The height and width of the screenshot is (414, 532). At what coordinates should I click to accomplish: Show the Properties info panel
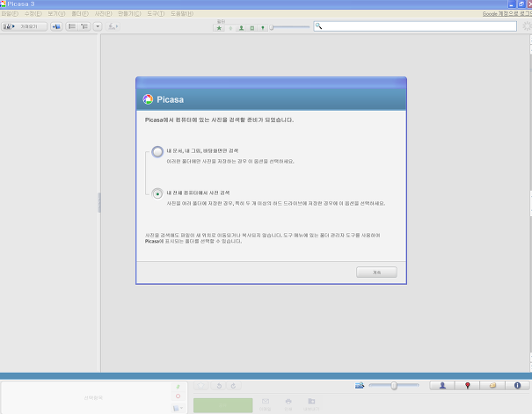click(x=517, y=386)
